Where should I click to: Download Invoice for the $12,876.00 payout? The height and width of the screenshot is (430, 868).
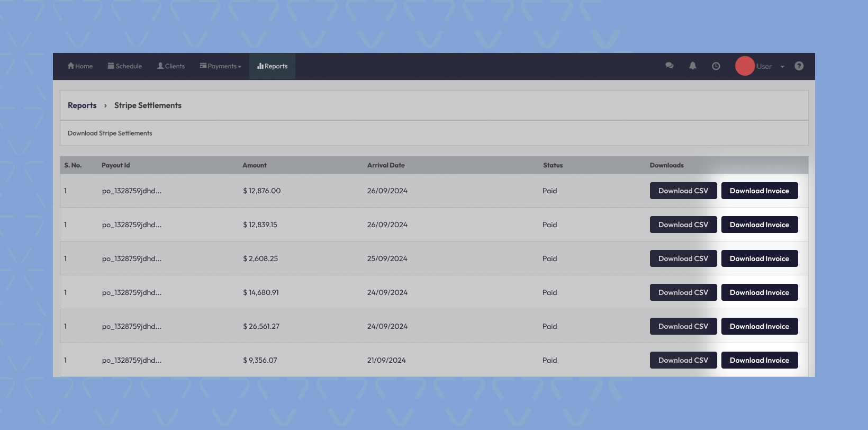759,191
